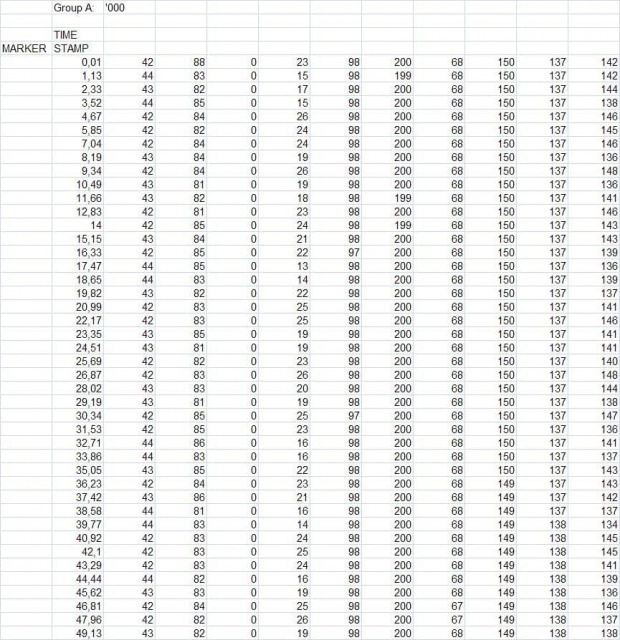
Task: Click the 136 cell in the 8,19 row
Action: [x=594, y=157]
